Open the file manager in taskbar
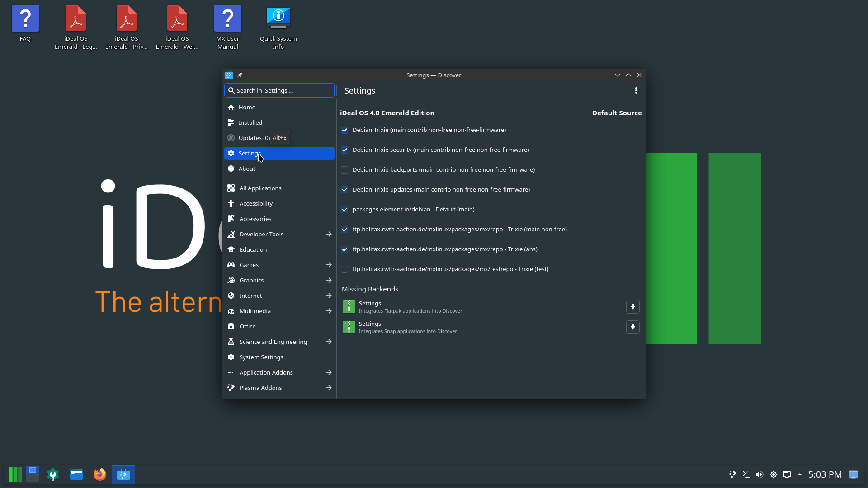Viewport: 868px width, 488px height. point(76,474)
